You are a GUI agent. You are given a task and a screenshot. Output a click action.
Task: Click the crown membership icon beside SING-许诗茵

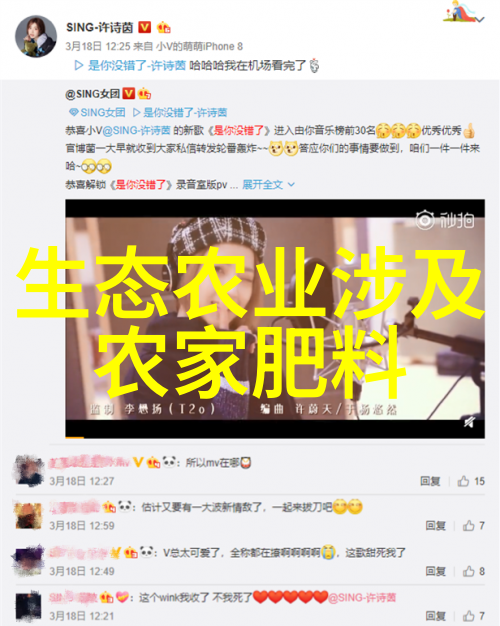click(163, 27)
